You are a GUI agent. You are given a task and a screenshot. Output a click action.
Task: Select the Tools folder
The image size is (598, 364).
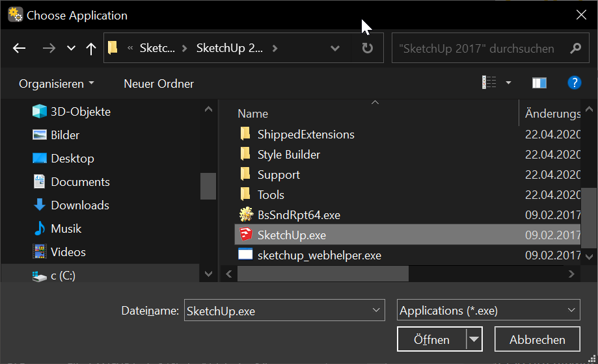271,195
